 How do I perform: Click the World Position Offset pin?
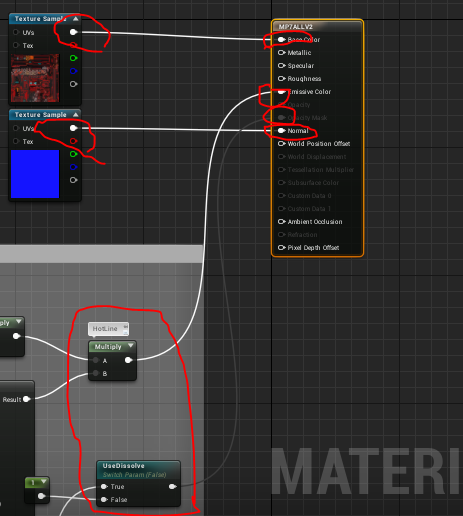[282, 144]
